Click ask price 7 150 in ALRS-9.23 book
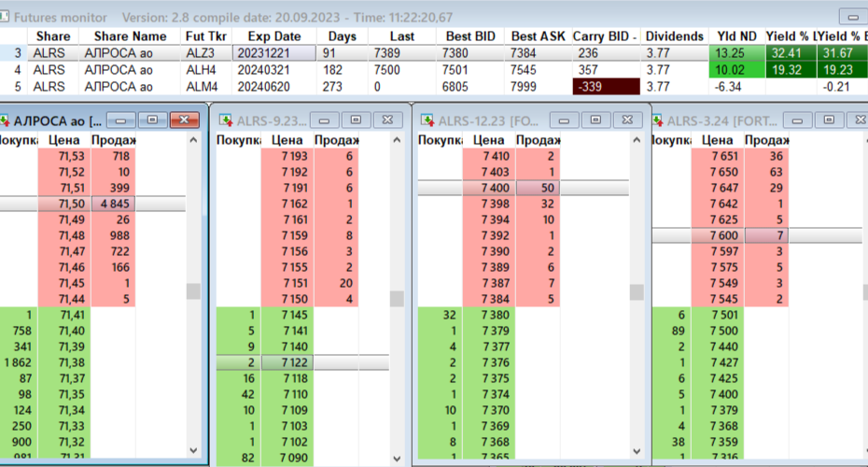This screenshot has height=467, width=868. [287, 299]
